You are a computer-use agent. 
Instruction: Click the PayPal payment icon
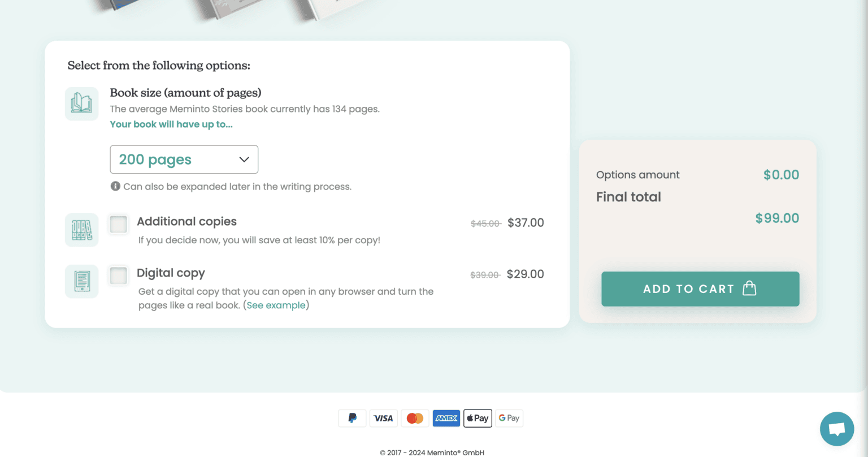(352, 419)
